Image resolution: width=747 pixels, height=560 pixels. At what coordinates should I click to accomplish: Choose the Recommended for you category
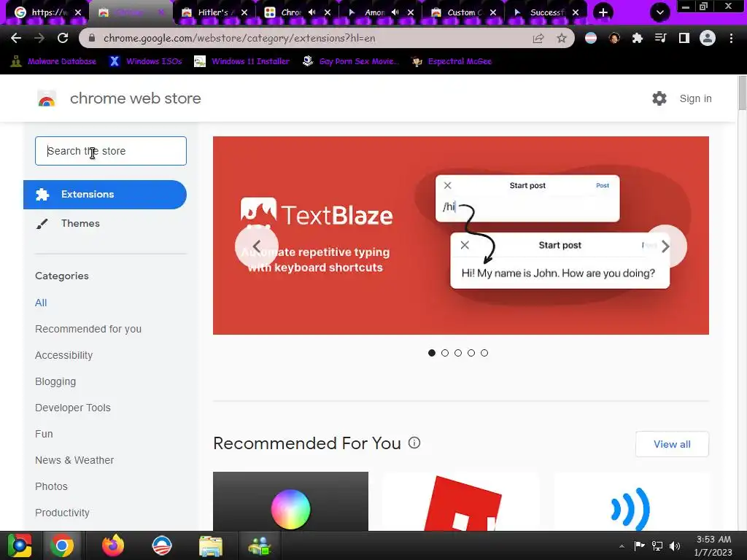click(88, 329)
